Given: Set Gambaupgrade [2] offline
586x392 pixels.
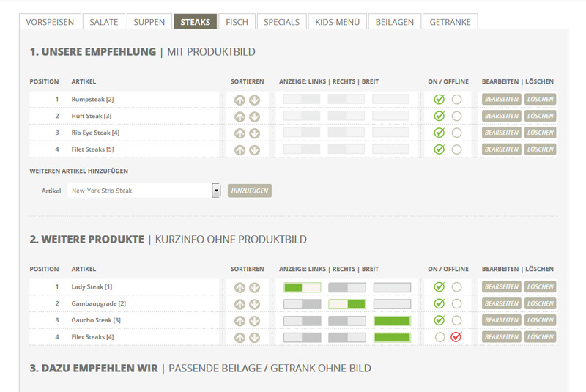Looking at the screenshot, I should (x=456, y=304).
